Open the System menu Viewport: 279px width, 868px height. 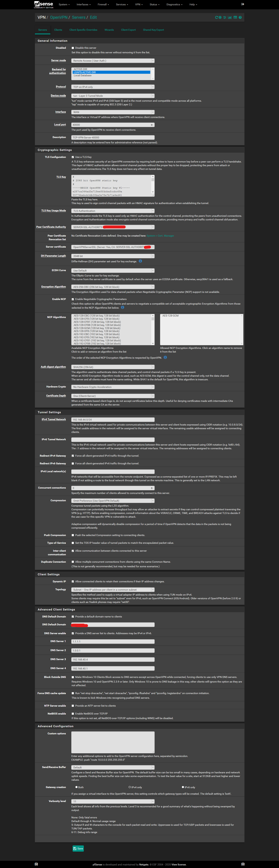[x=64, y=5]
